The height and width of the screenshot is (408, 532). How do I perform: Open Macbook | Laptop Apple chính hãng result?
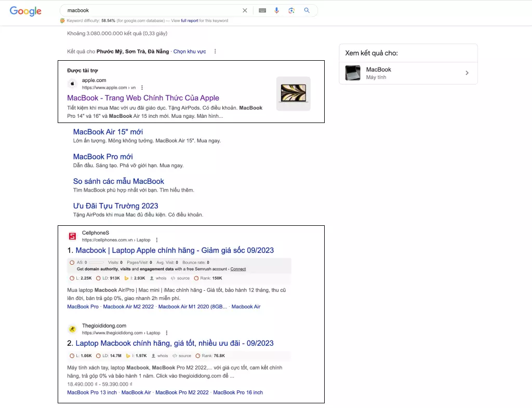pos(175,250)
